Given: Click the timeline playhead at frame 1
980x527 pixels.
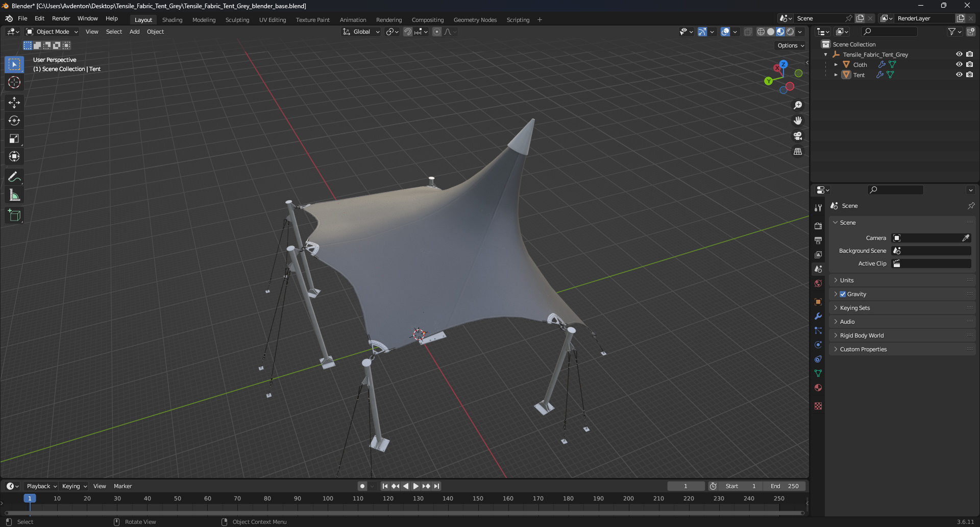Looking at the screenshot, I should [30, 498].
